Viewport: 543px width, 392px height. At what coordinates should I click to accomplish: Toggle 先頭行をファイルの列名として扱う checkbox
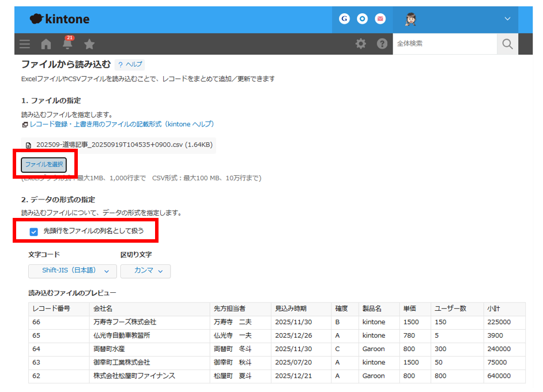pos(33,232)
